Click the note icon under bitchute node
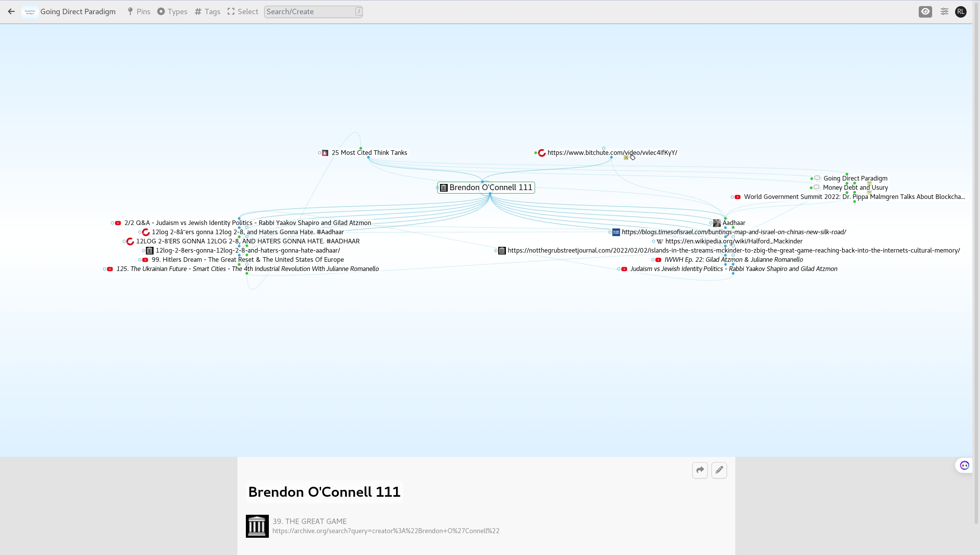 [626, 158]
